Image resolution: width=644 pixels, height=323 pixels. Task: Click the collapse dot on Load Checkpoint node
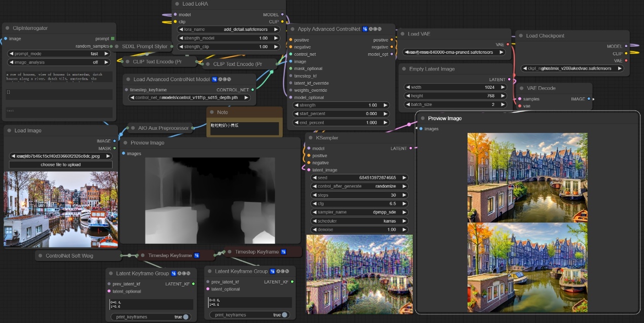(x=520, y=36)
